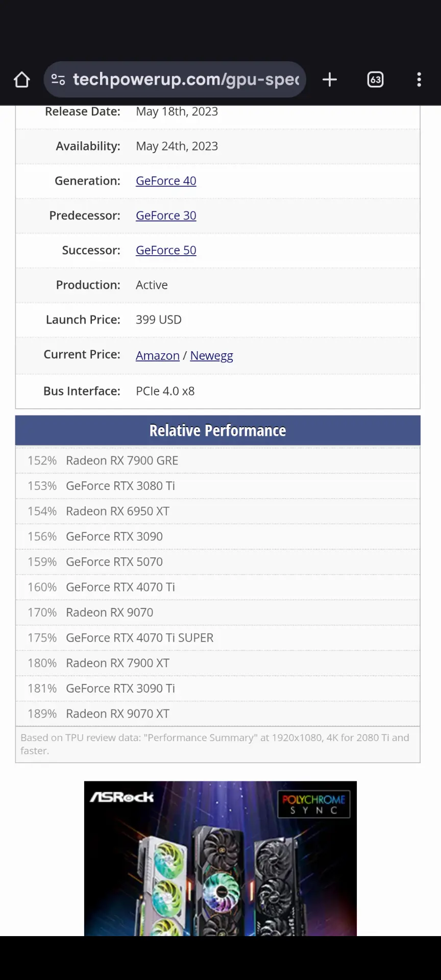The height and width of the screenshot is (980, 441).
Task: Open the GeForce 50 successor link
Action: 166,250
